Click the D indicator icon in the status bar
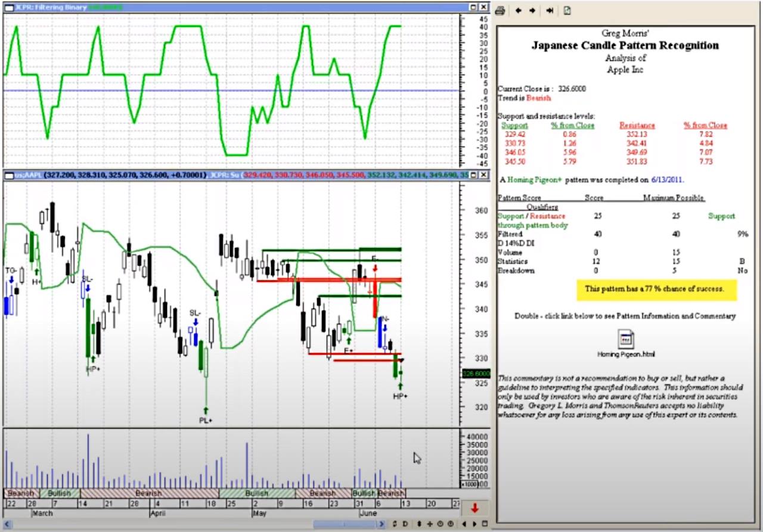763x532 pixels. 405,524
